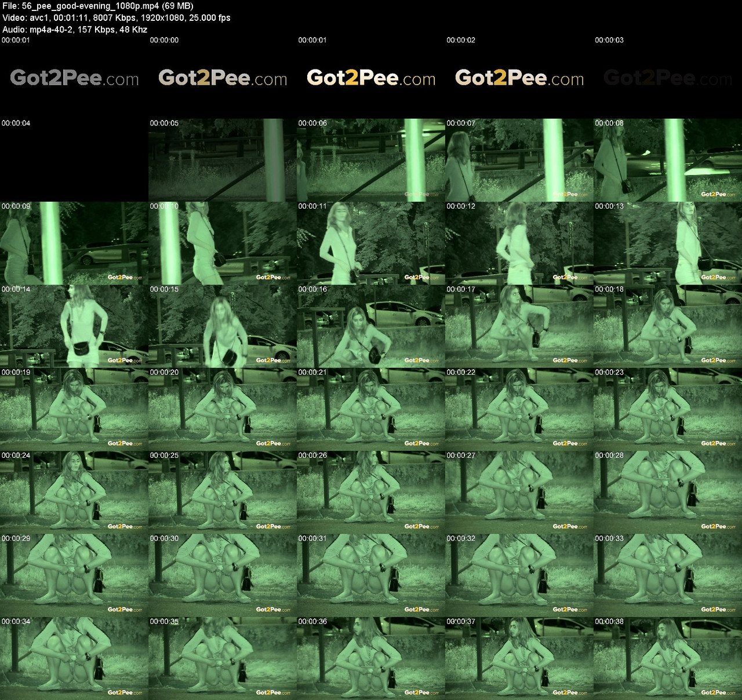Select the 00:00:16 parked car thumbnail
The image size is (742, 700).
[x=370, y=326]
